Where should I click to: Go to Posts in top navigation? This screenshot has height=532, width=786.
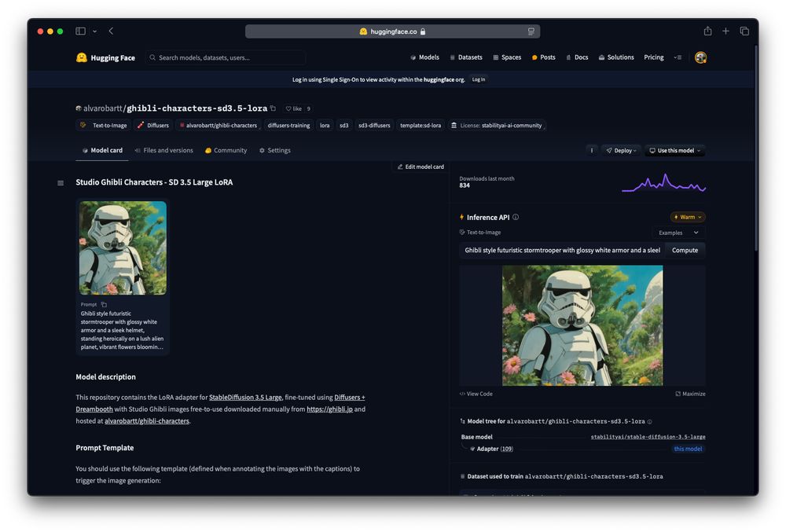click(543, 57)
